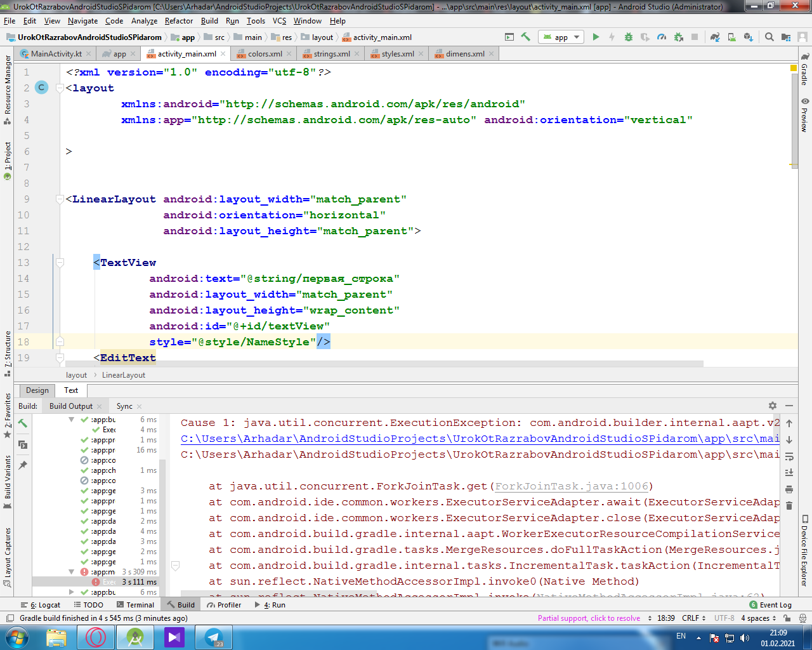Open 4 spaces indent dropdown
Screen dimensions: 812x650
click(758, 618)
